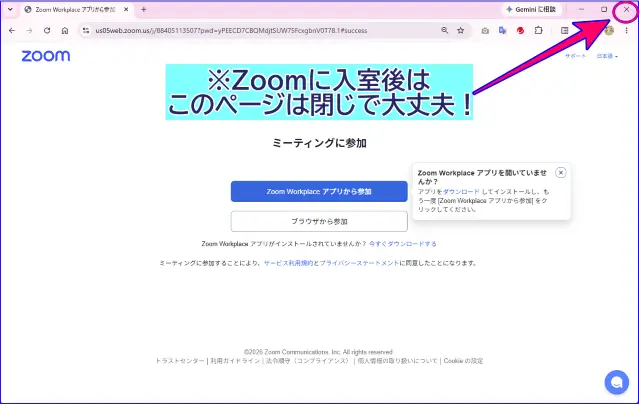This screenshot has height=404, width=640.
Task: Click the ブラウザから参加 button
Action: (x=319, y=221)
